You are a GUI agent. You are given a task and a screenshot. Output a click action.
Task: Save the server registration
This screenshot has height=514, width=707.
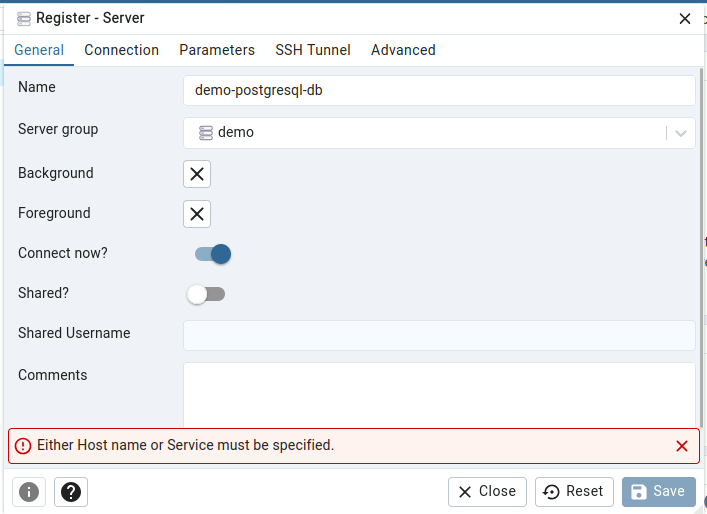659,492
